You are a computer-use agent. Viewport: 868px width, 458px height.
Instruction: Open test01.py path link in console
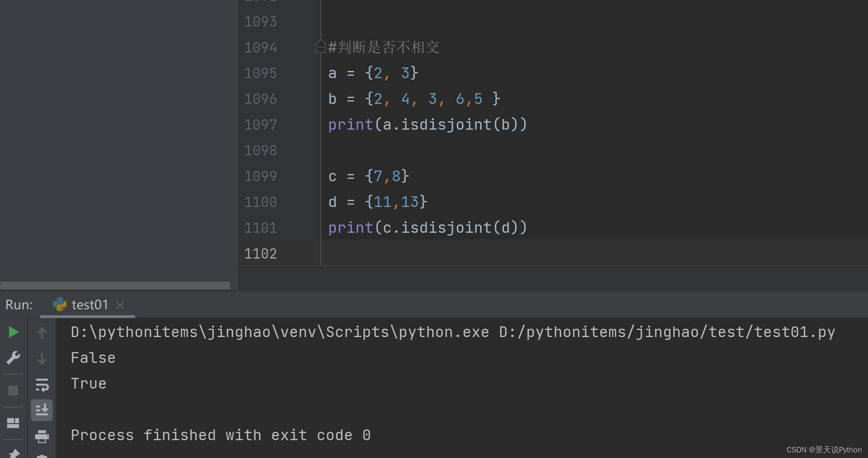667,332
